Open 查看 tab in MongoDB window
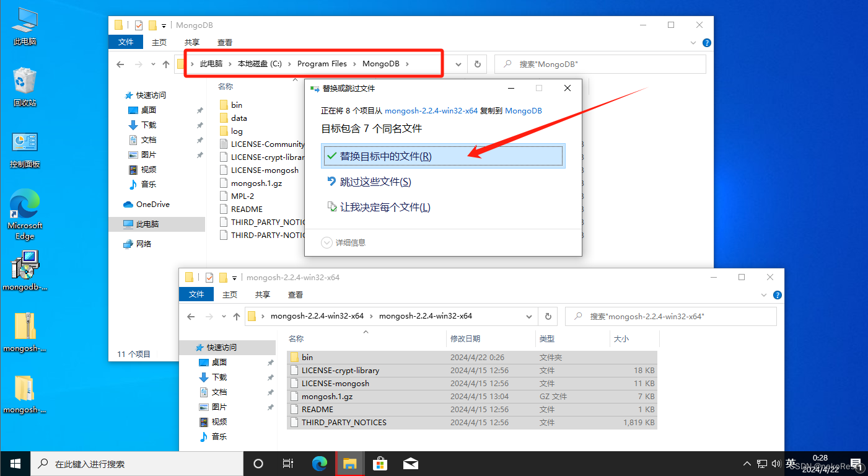 point(225,42)
